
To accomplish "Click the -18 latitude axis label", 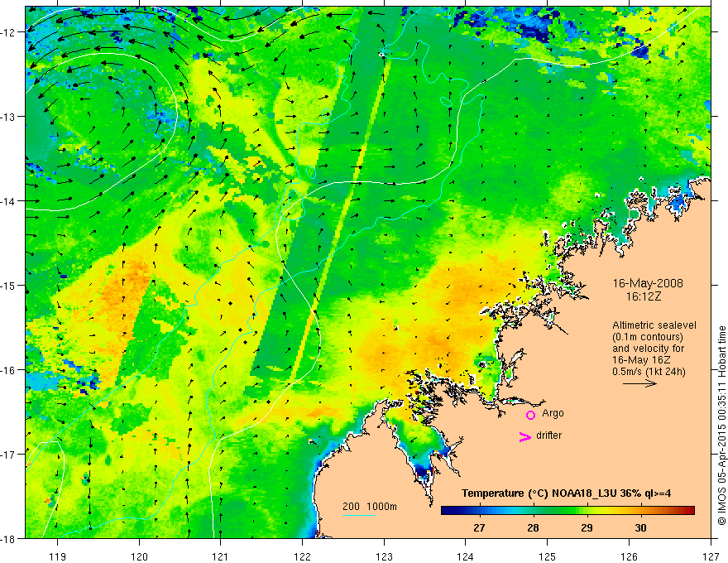I will 9,538.
